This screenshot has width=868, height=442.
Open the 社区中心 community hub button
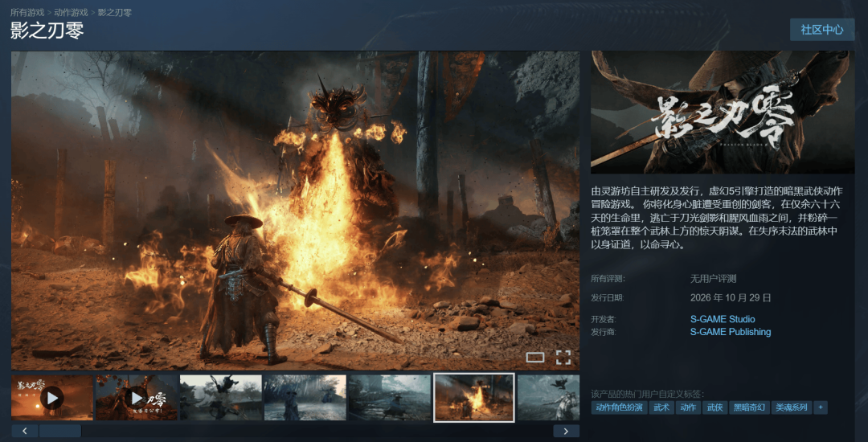pyautogui.click(x=822, y=29)
